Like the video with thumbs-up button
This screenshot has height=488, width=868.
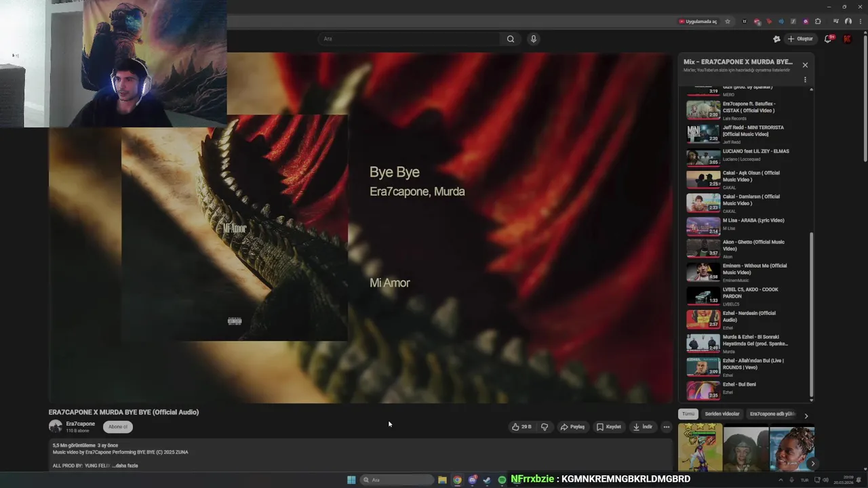[521, 427]
